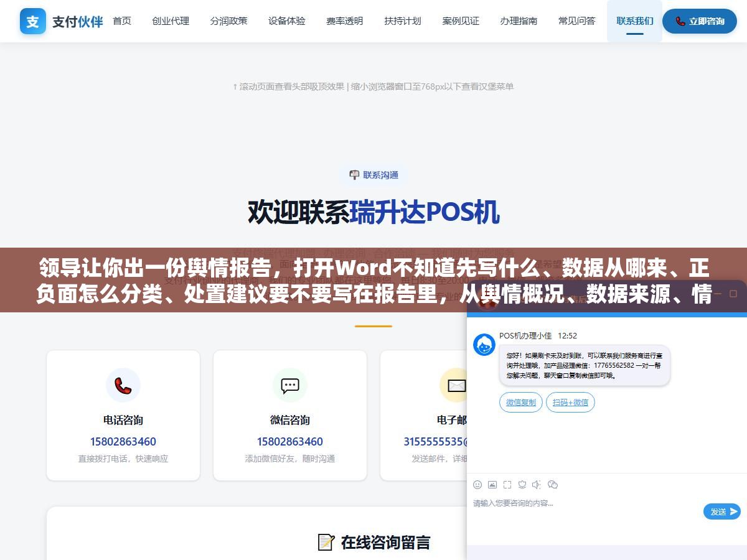Open 案例见证 in the navigation
The image size is (747, 560).
coord(461,21)
